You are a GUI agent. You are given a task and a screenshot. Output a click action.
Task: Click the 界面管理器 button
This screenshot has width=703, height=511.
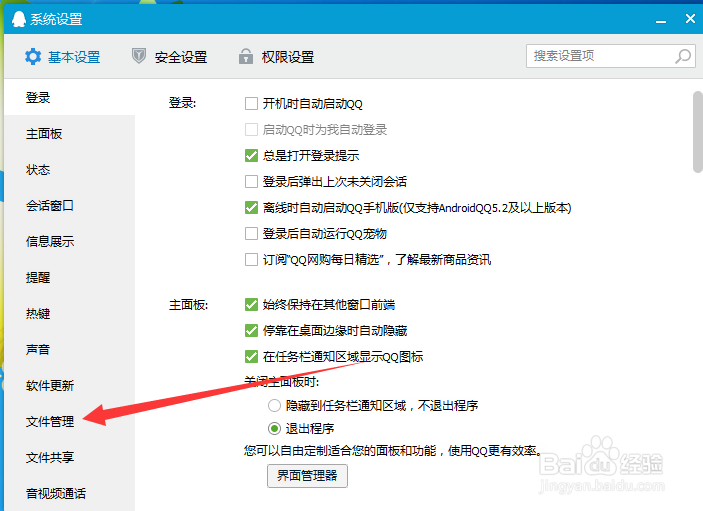pyautogui.click(x=307, y=476)
